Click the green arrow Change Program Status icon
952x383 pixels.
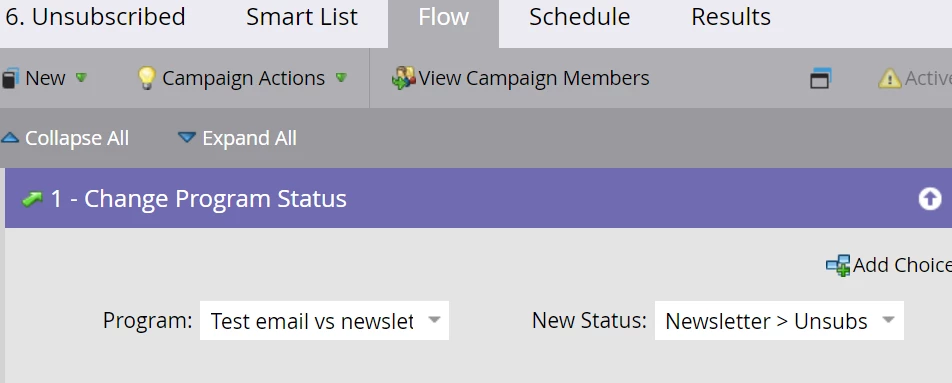point(32,199)
